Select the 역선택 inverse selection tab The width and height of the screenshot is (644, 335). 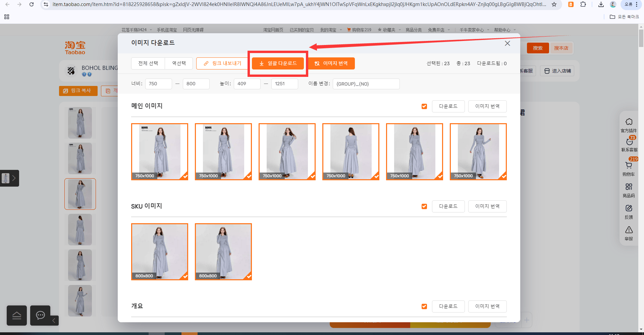pos(179,63)
